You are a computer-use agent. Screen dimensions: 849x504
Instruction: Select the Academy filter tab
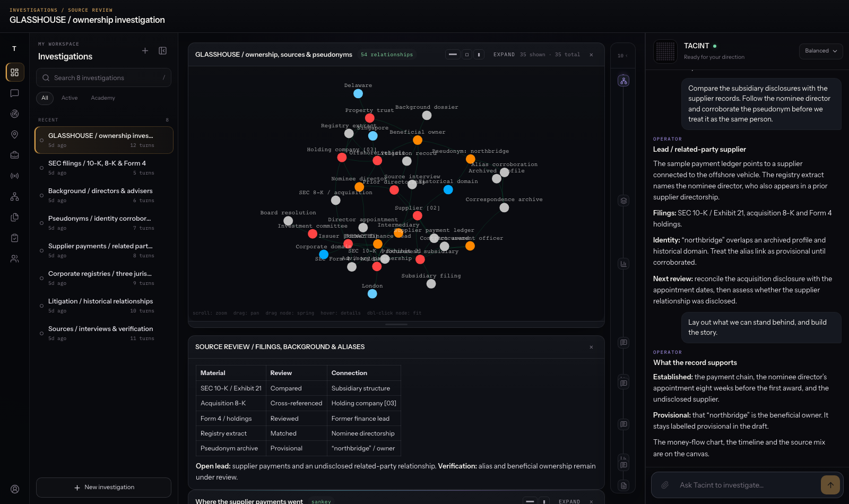[x=103, y=98]
